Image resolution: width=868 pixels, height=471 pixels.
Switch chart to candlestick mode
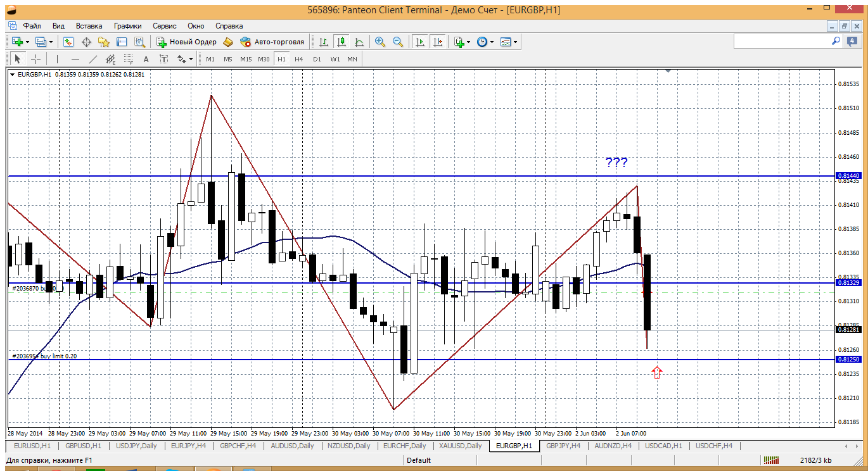[341, 42]
